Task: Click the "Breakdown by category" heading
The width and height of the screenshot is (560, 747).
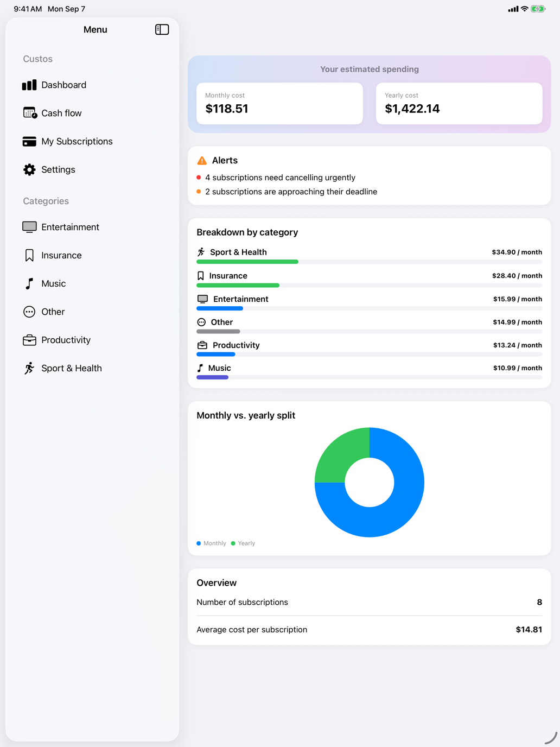Action: [x=247, y=232]
